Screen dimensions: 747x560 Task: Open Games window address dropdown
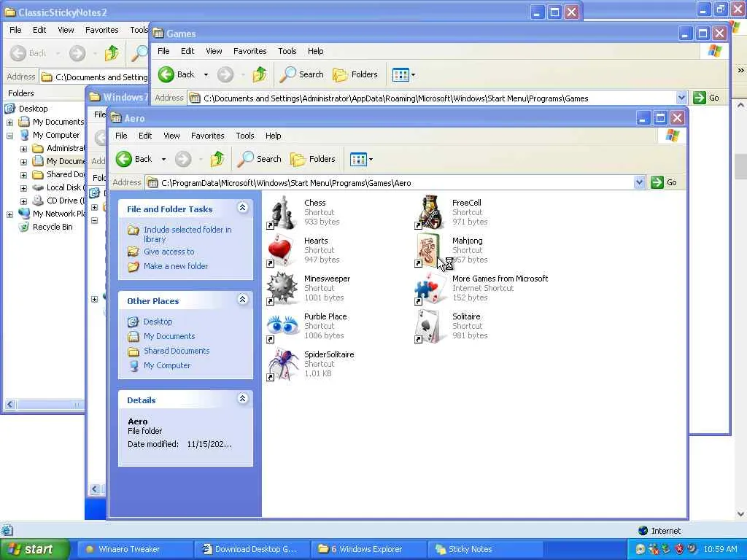(x=682, y=98)
